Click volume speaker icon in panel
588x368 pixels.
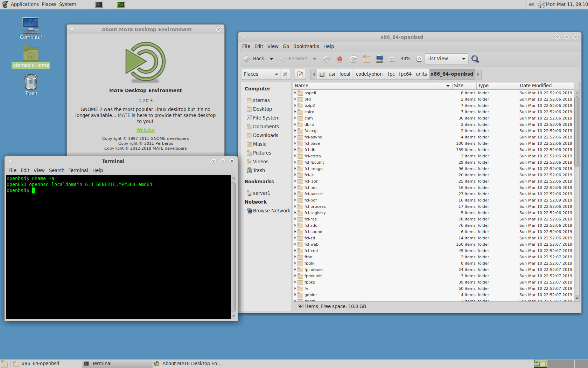(x=541, y=4)
